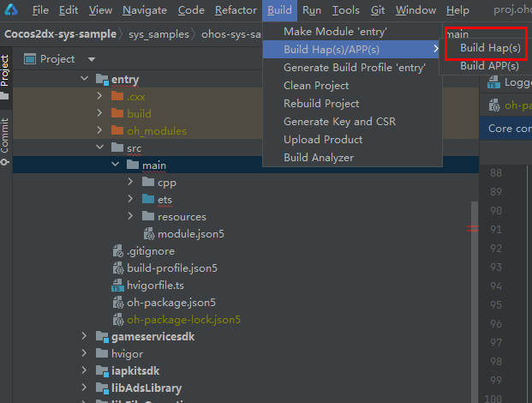Viewport: 532px width, 403px height.
Task: Choose Build Hap(s) in submenu
Action: tap(490, 48)
